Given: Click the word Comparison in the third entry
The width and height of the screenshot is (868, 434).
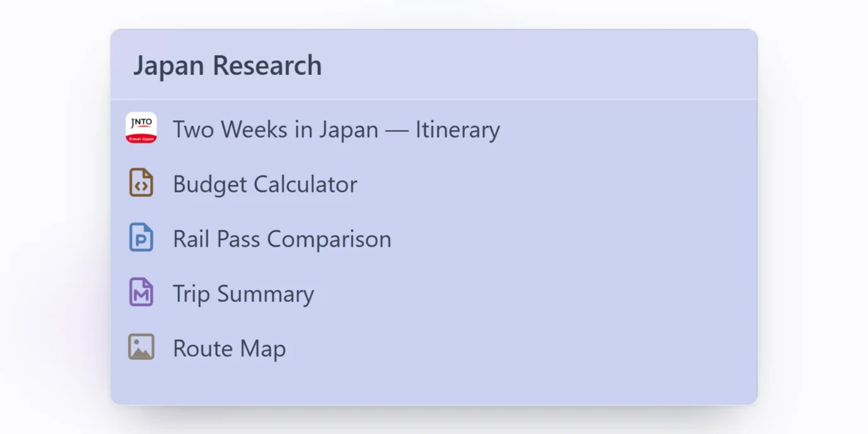Looking at the screenshot, I should [329, 239].
